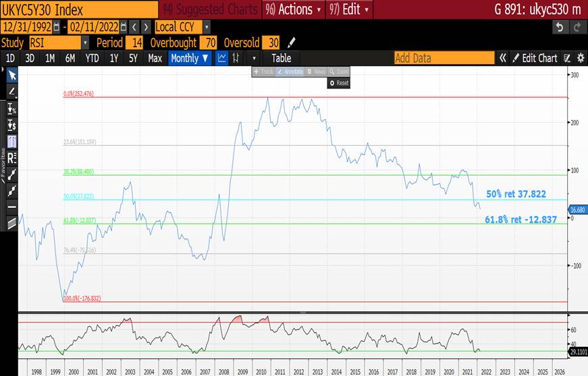Open the Table view

tap(282, 58)
